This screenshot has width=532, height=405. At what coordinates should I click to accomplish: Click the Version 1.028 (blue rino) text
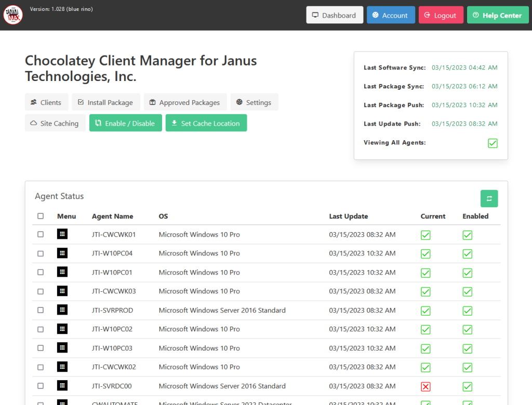[x=61, y=9]
